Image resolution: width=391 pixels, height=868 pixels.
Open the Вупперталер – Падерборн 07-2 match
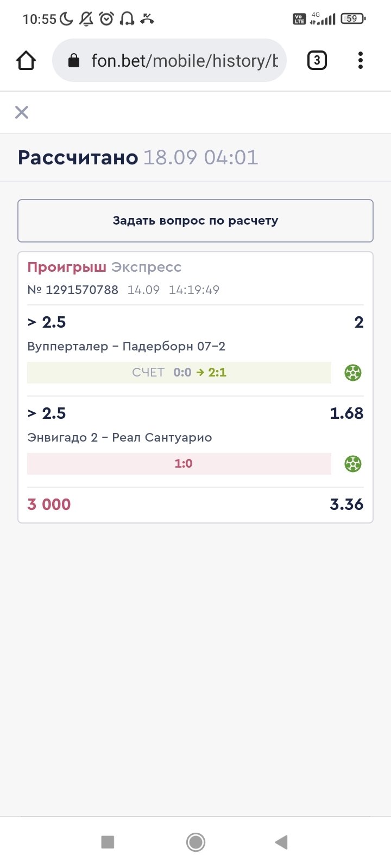point(126,346)
